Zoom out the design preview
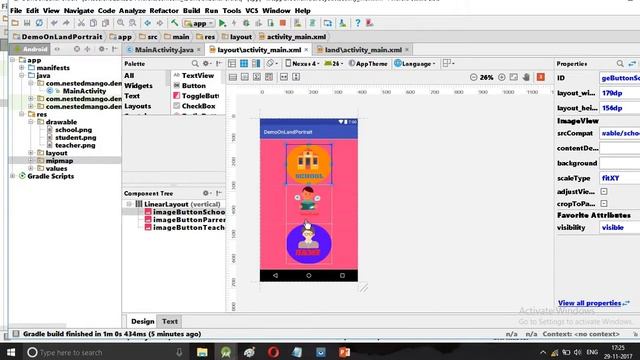 pyautogui.click(x=473, y=77)
